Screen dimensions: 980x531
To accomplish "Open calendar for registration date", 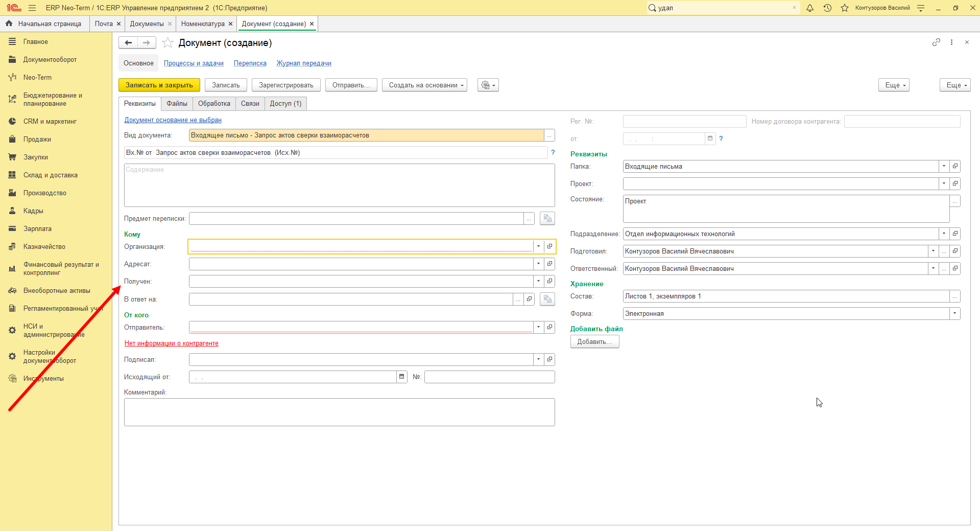I will pos(710,138).
